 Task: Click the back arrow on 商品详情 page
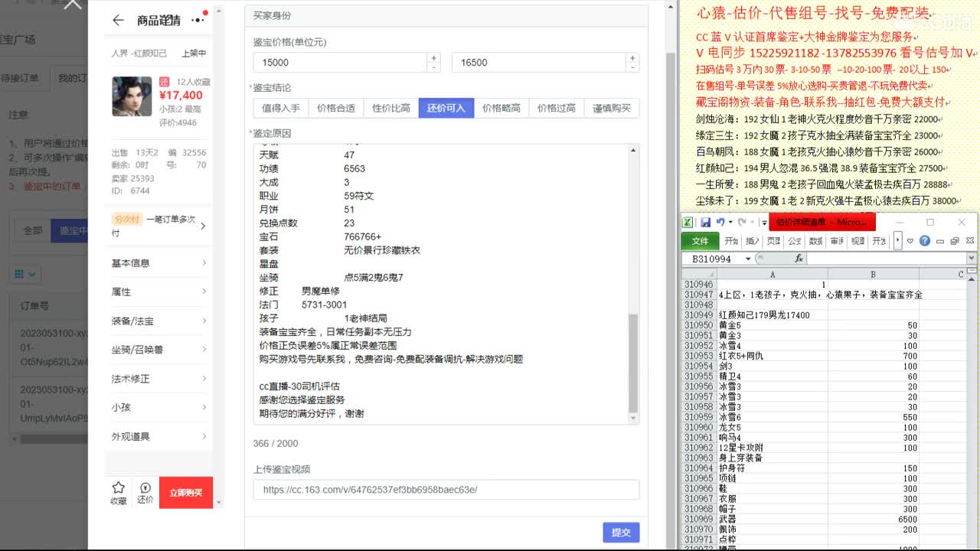click(116, 20)
